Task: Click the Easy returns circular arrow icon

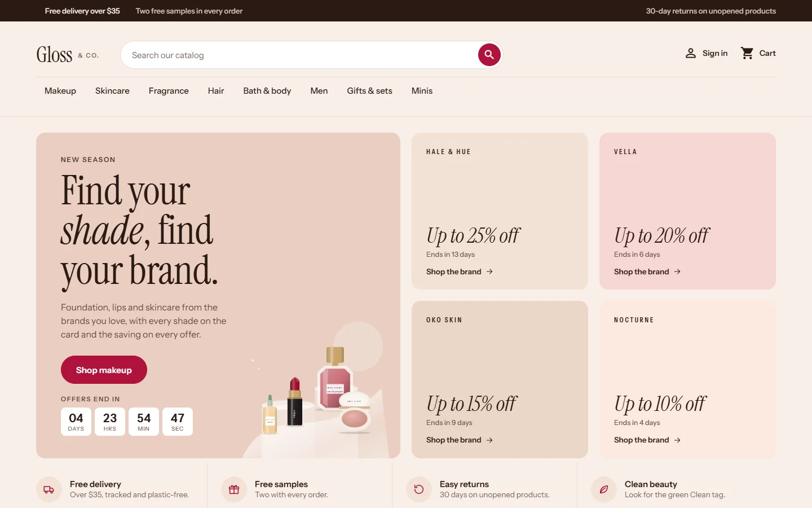Action: [419, 489]
